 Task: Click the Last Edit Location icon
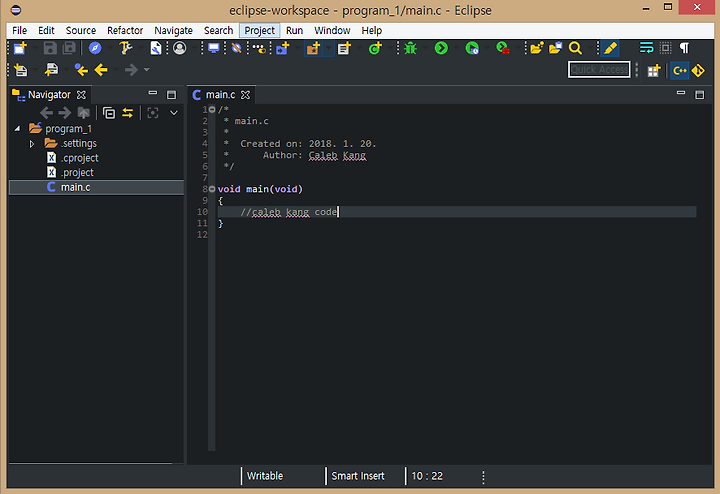click(x=81, y=70)
